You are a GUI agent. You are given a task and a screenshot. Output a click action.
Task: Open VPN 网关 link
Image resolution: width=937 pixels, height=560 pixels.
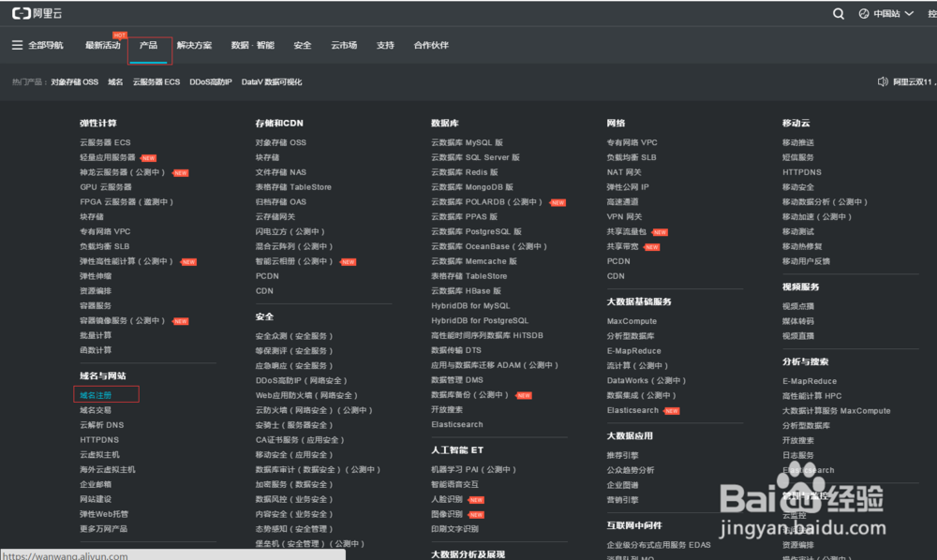coord(624,216)
